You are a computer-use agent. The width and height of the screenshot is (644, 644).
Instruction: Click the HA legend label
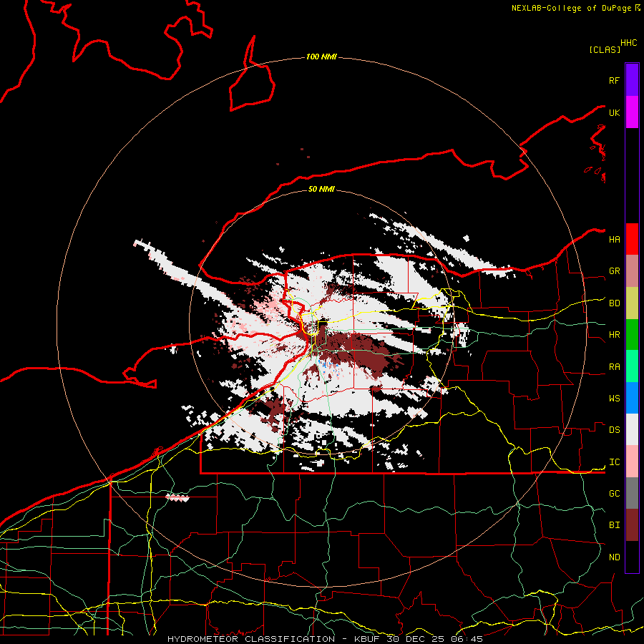coord(614,239)
